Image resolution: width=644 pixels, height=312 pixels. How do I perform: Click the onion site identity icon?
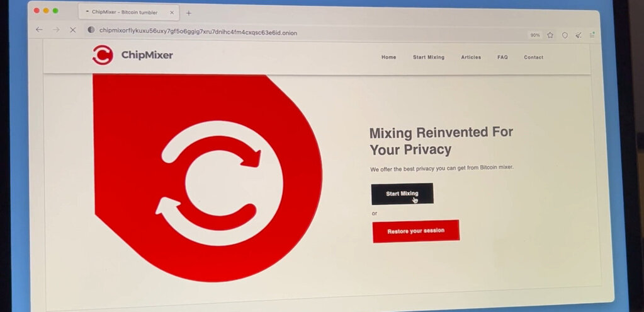91,30
